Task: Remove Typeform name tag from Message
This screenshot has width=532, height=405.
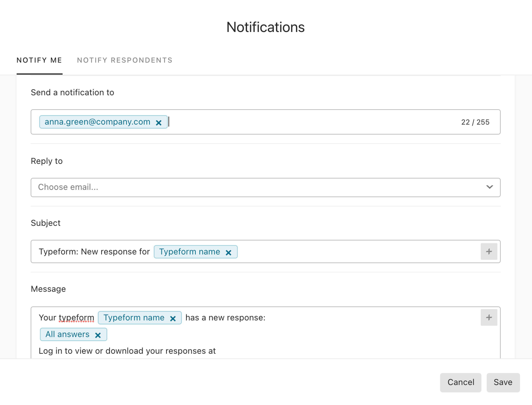Action: [173, 318]
